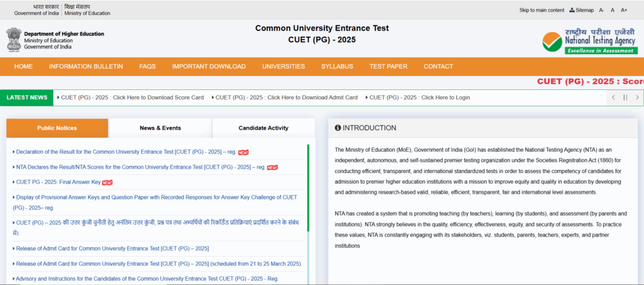Click Download Admit Card news link
Viewport: 644px width, 285px height.
click(x=286, y=98)
